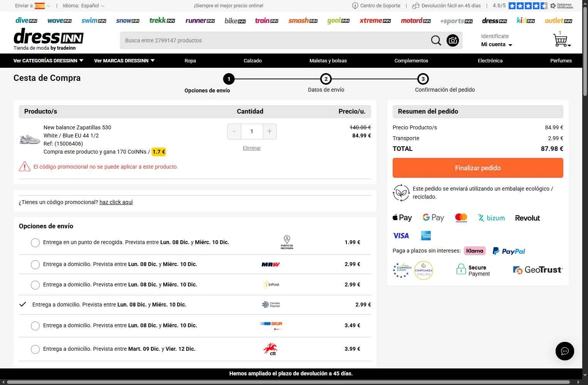Expand Ver CATEGORÍAS DRESSINN menu

[48, 61]
